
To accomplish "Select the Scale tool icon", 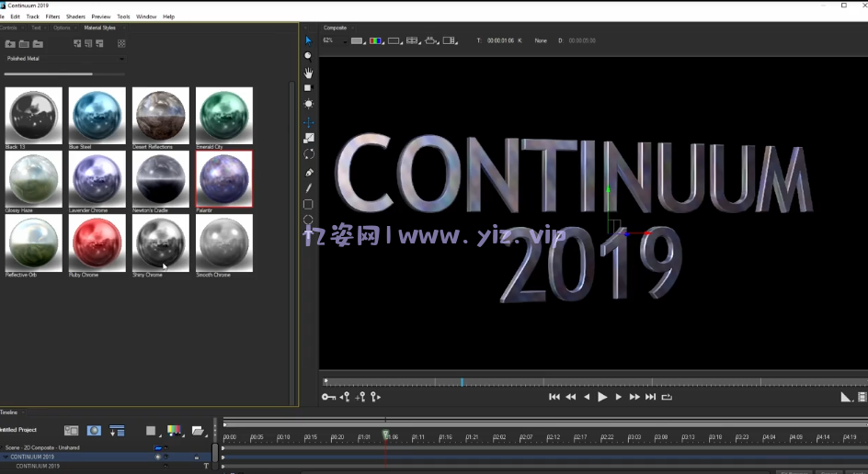I will point(308,139).
